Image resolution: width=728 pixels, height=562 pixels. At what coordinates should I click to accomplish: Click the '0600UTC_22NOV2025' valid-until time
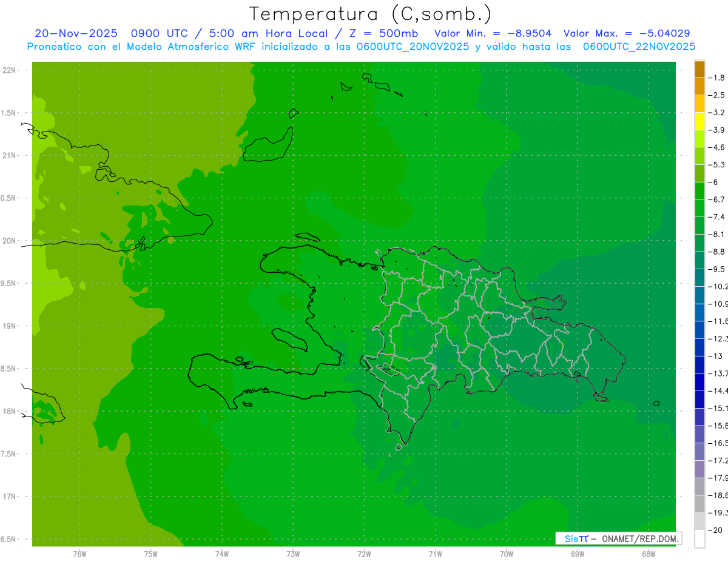639,46
